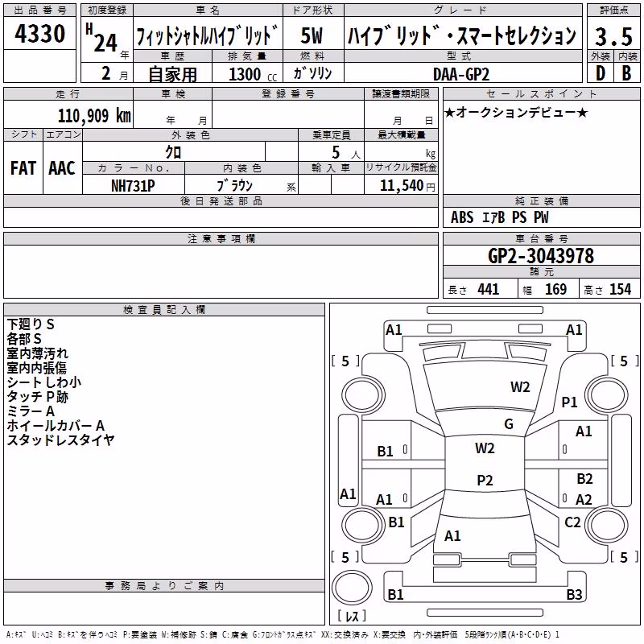Image resolution: width=644 pixels, height=644 pixels.
Task: Click the exterior grade D
Action: click(600, 73)
